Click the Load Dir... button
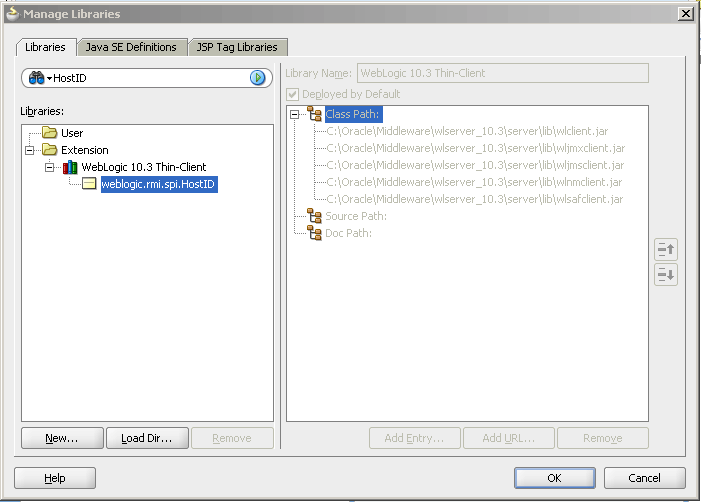Screen dimensions: 701x502 (147, 438)
